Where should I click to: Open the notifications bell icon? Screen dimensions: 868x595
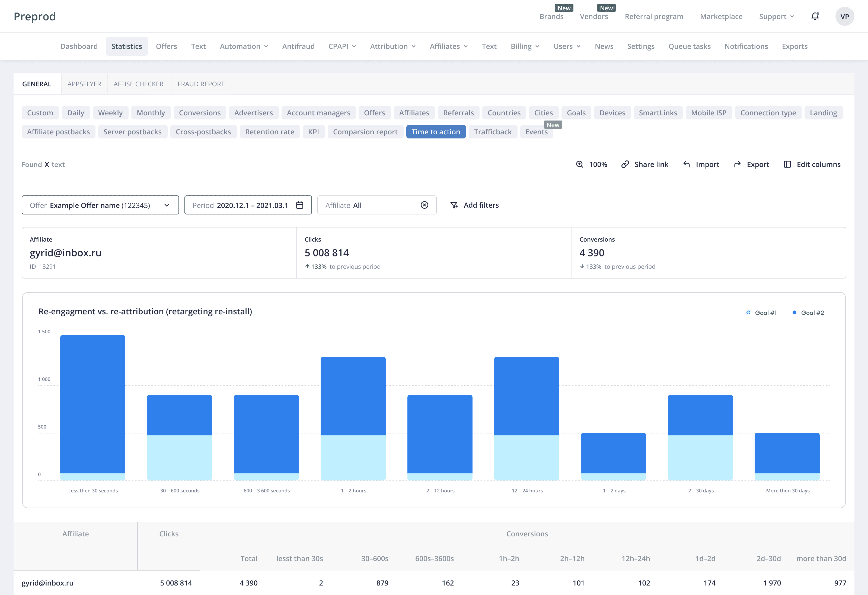coord(815,17)
